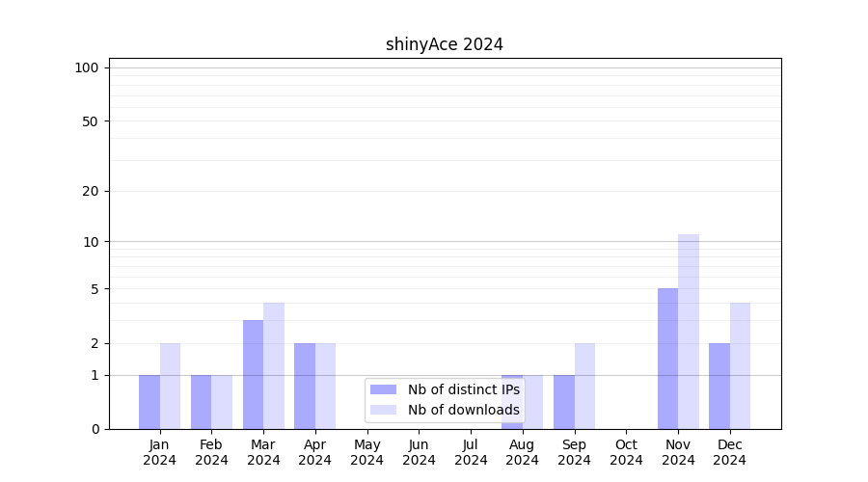Click the dark blue distinct IPs legend swatch
This screenshot has width=868, height=482.
pyautogui.click(x=383, y=389)
